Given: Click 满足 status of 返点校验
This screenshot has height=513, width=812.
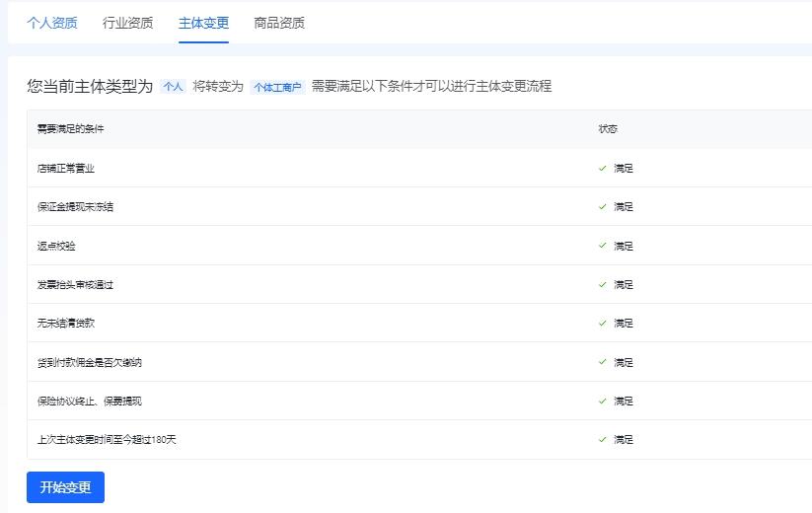Looking at the screenshot, I should [x=624, y=246].
